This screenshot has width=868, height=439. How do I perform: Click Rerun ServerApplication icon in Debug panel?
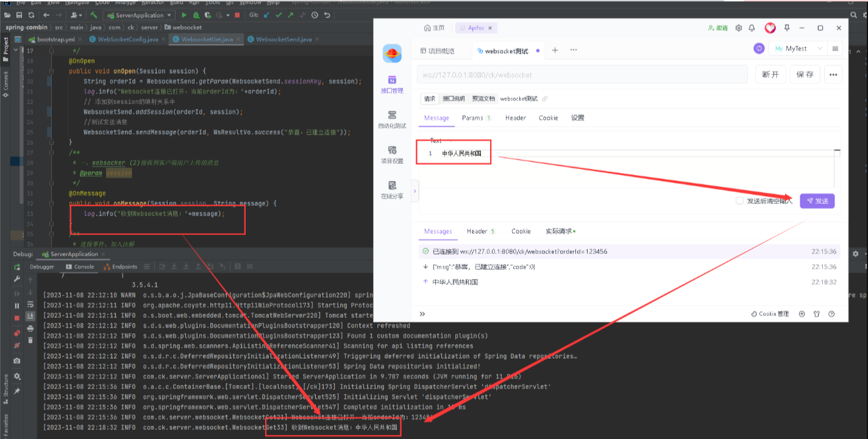pyautogui.click(x=17, y=267)
